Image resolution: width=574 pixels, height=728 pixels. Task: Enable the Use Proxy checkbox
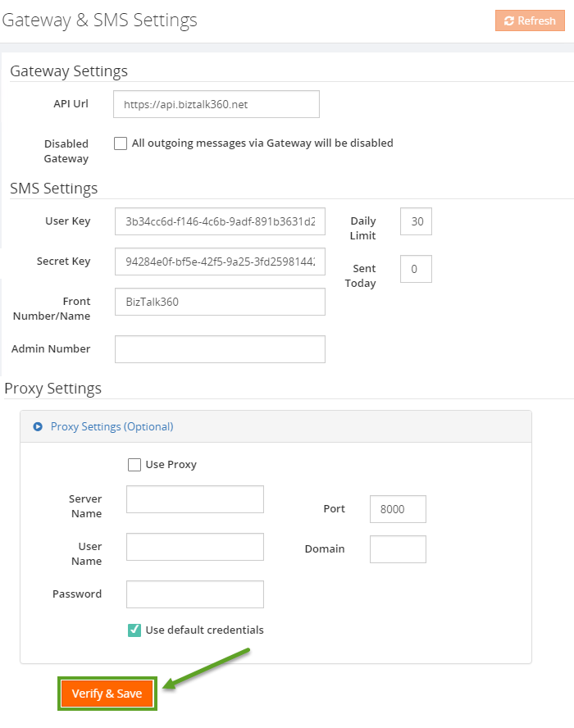point(134,465)
